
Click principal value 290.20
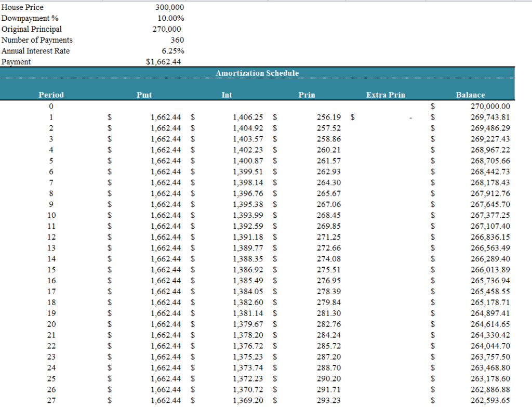tap(329, 378)
